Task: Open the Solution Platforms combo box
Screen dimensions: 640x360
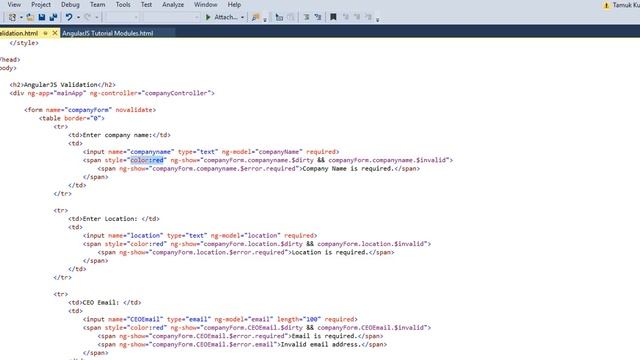Action: pos(171,17)
